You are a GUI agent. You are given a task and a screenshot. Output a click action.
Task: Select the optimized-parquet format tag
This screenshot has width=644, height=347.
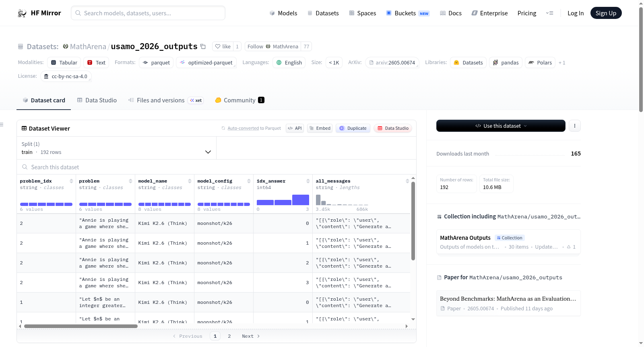[206, 62]
